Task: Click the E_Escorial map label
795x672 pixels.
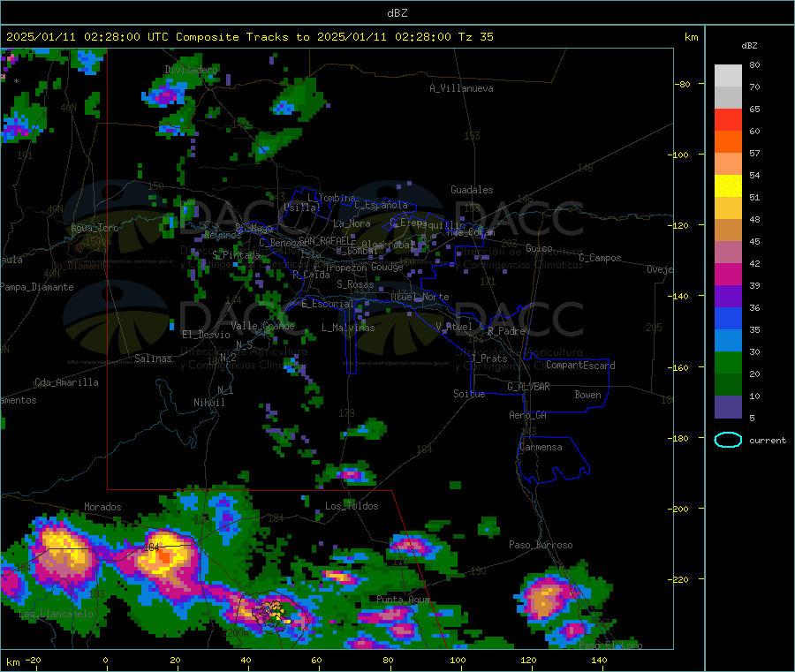Action: [328, 304]
